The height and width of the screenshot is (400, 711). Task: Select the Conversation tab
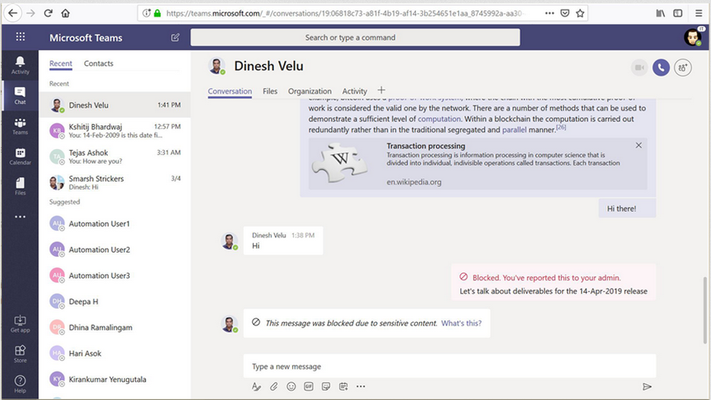(x=230, y=91)
